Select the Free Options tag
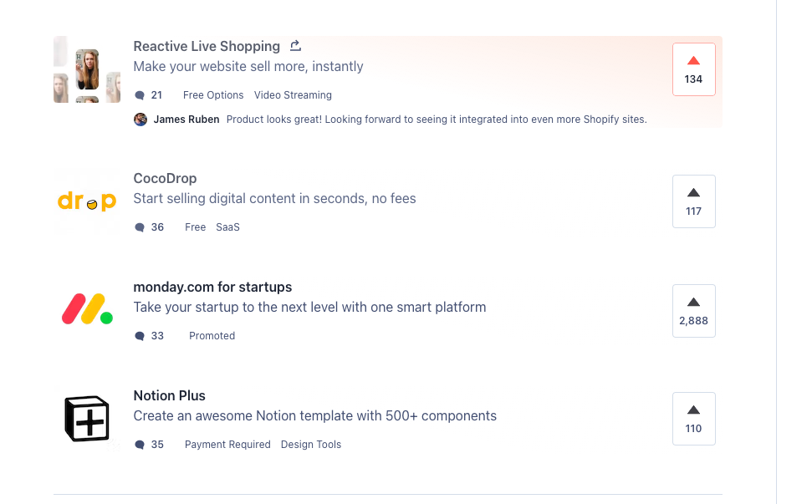Viewport: 812px width, 504px height. pos(213,95)
